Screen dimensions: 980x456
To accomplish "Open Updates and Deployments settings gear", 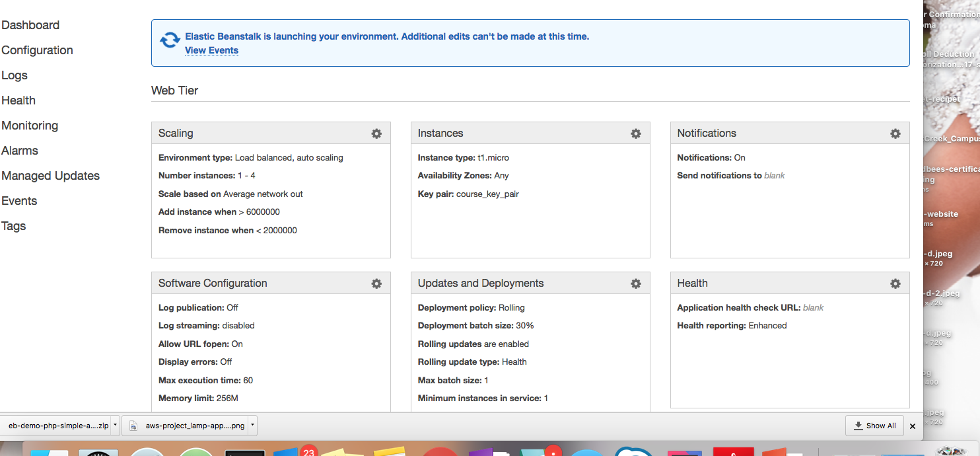I will pos(636,284).
